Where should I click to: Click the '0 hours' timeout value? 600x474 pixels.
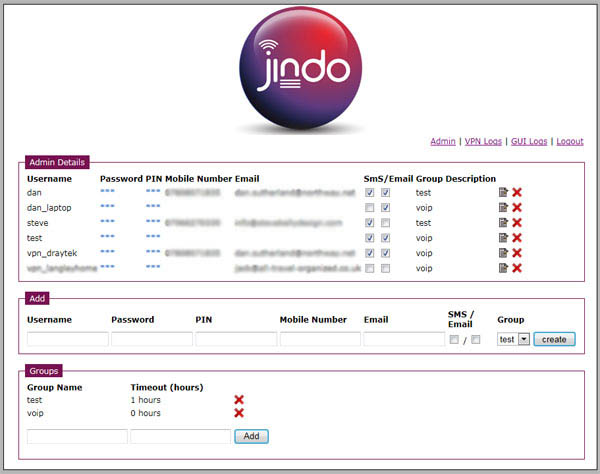(x=145, y=413)
